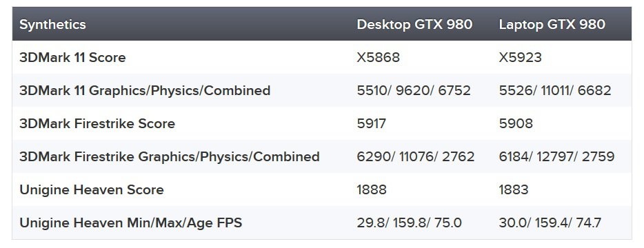Click the 5908 Firestrike laptop score

tap(516, 123)
